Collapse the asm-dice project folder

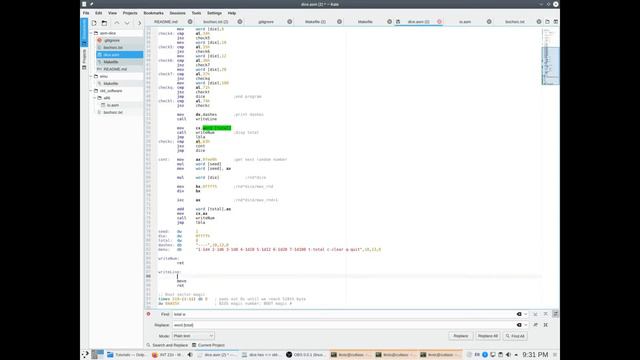click(91, 33)
